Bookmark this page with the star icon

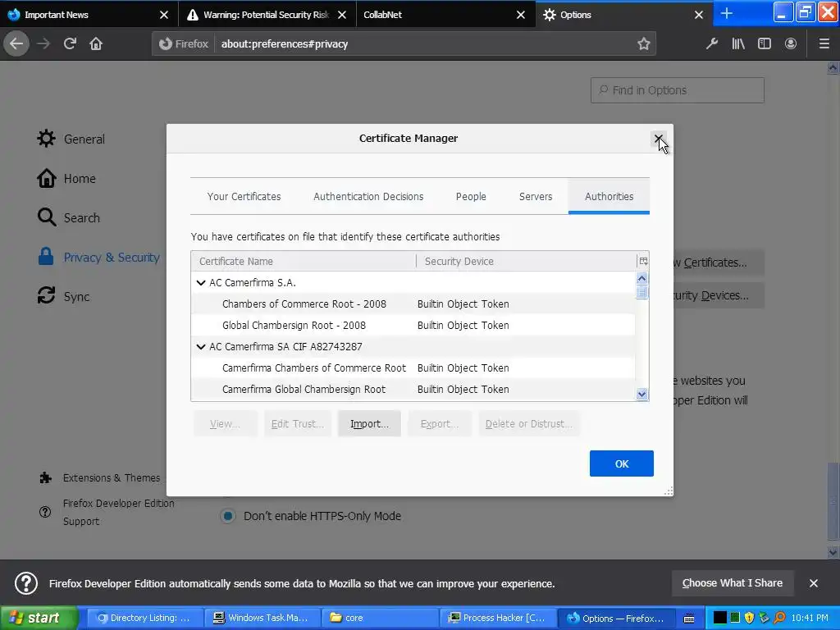(643, 44)
